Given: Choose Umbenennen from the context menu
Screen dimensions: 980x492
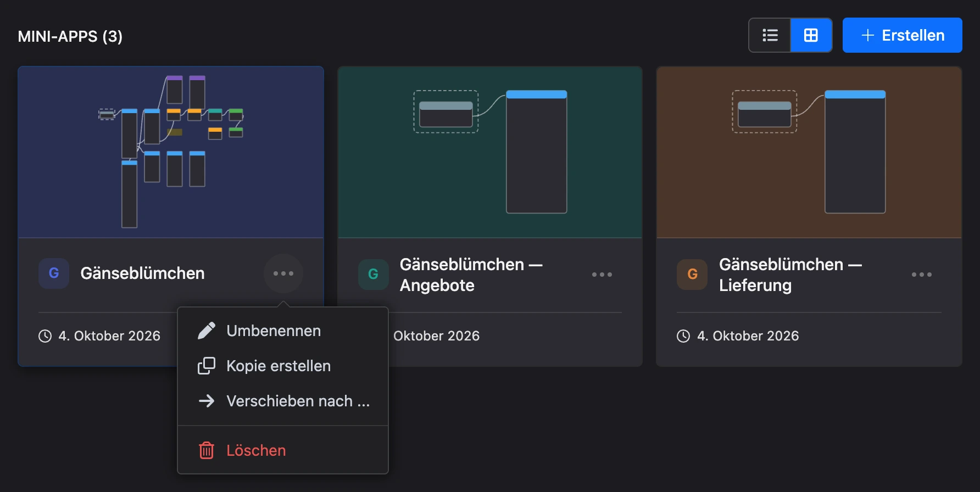Looking at the screenshot, I should click(283, 331).
